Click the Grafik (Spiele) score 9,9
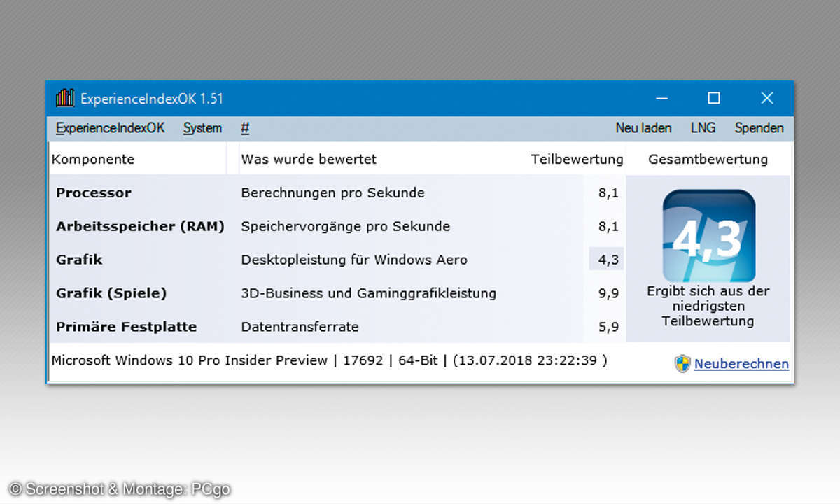This screenshot has height=504, width=840. [608, 293]
